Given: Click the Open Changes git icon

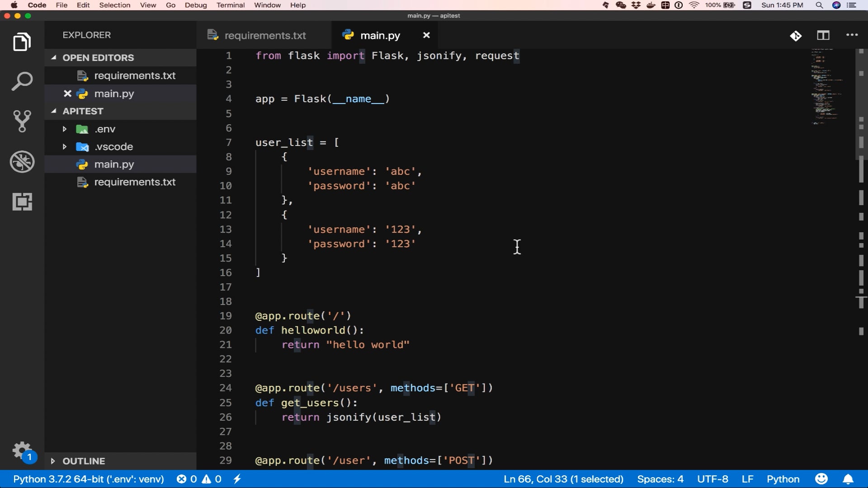Looking at the screenshot, I should click(x=796, y=35).
